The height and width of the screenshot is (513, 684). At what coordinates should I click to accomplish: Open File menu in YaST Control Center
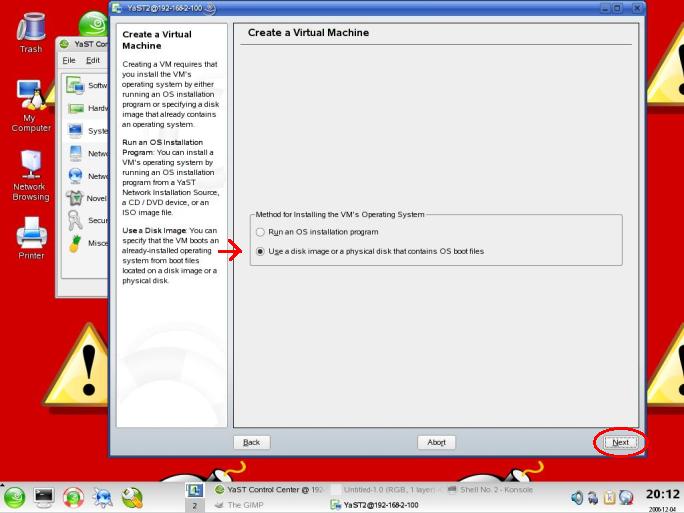[x=69, y=60]
